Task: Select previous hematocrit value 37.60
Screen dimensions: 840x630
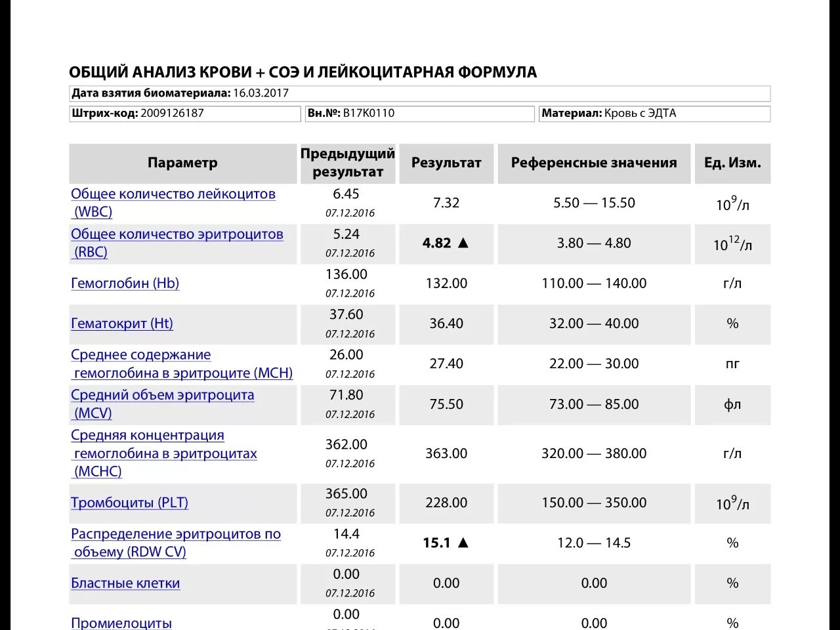Action: (x=346, y=314)
